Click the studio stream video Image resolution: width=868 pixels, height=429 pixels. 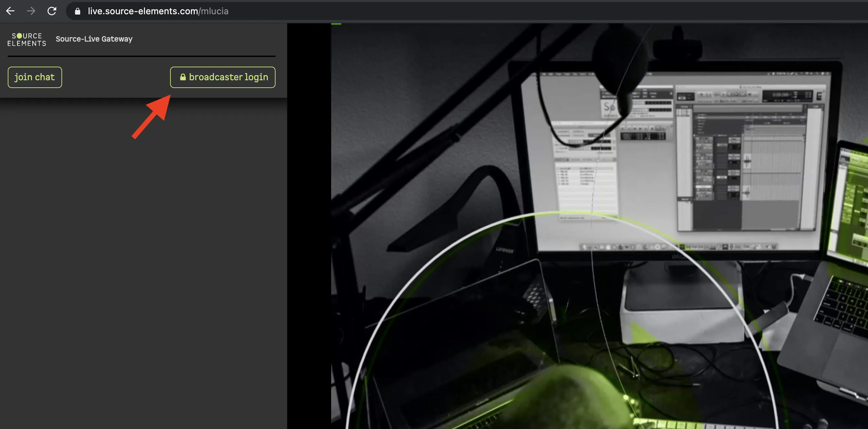[x=600, y=226]
